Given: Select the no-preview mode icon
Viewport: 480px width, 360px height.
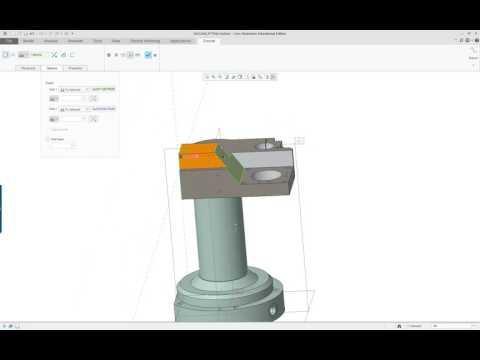Looking at the screenshot, I should pyautogui.click(x=116, y=55).
